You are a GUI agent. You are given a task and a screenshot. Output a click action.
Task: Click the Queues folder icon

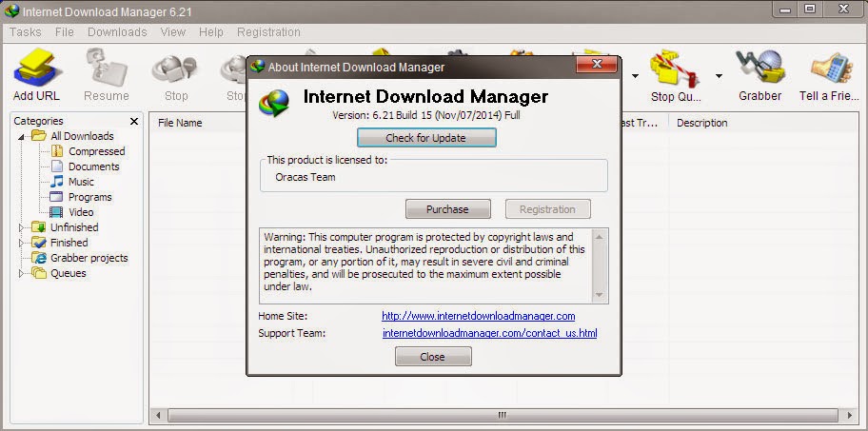(39, 273)
